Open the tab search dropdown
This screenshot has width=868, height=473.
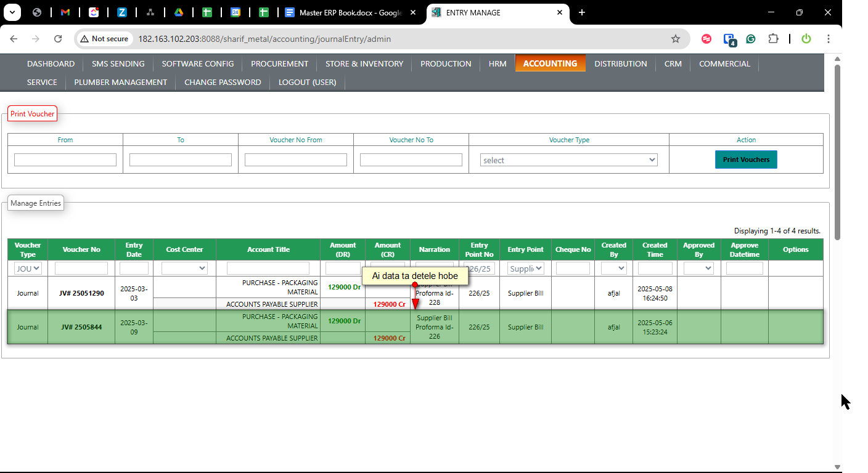pos(12,12)
